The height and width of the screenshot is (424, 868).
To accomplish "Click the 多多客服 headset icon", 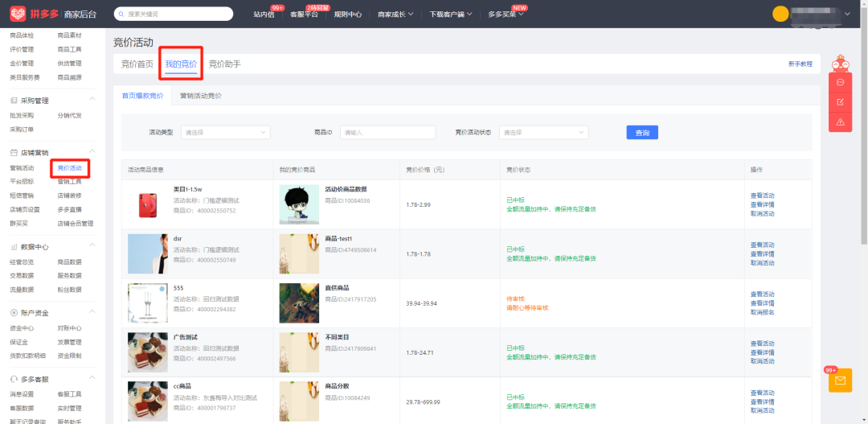I will [x=14, y=379].
